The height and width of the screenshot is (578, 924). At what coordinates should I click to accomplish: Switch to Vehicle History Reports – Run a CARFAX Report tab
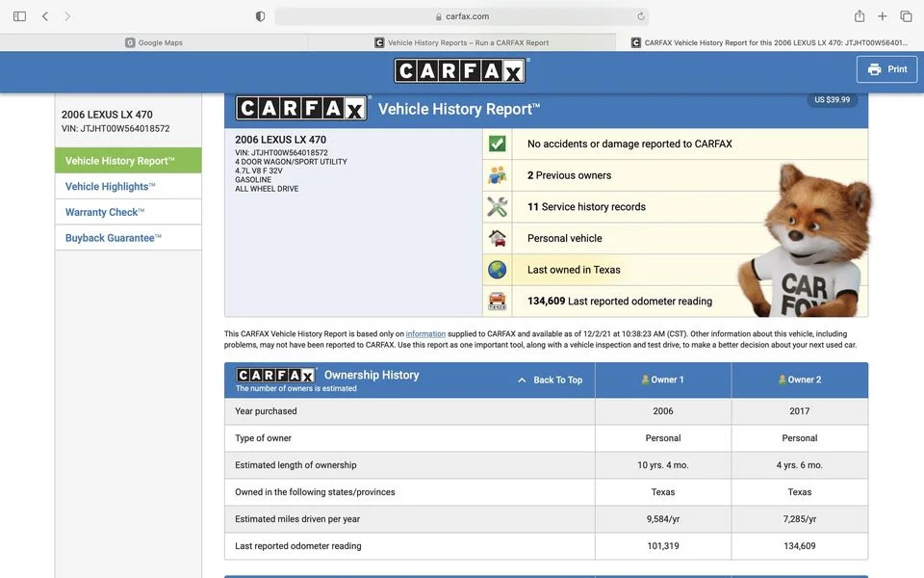click(x=462, y=42)
